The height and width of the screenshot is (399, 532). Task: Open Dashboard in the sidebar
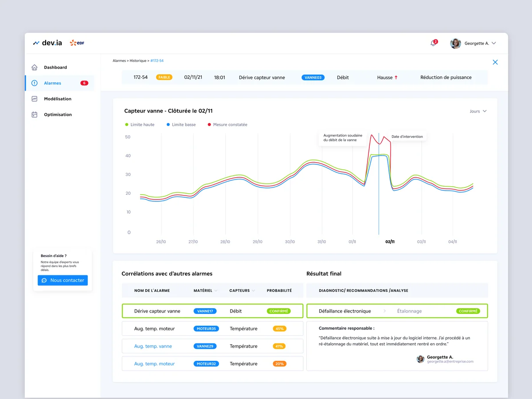[x=55, y=67]
